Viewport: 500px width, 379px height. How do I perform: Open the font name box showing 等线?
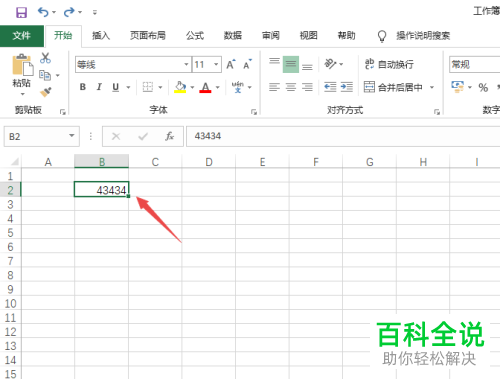tap(133, 64)
